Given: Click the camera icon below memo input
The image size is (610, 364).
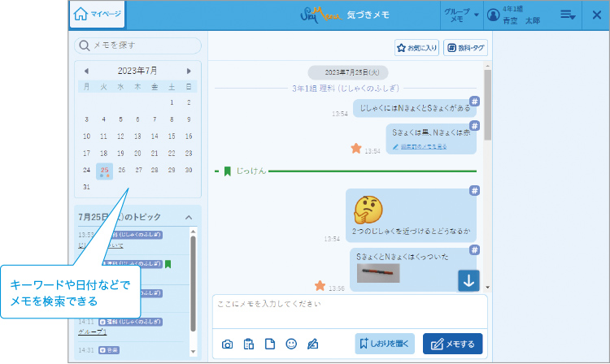Looking at the screenshot, I should [x=228, y=344].
